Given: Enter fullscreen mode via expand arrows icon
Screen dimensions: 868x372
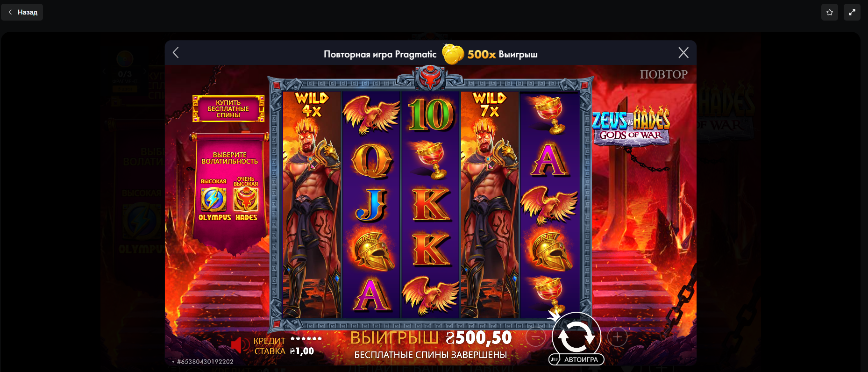Looking at the screenshot, I should pyautogui.click(x=852, y=12).
